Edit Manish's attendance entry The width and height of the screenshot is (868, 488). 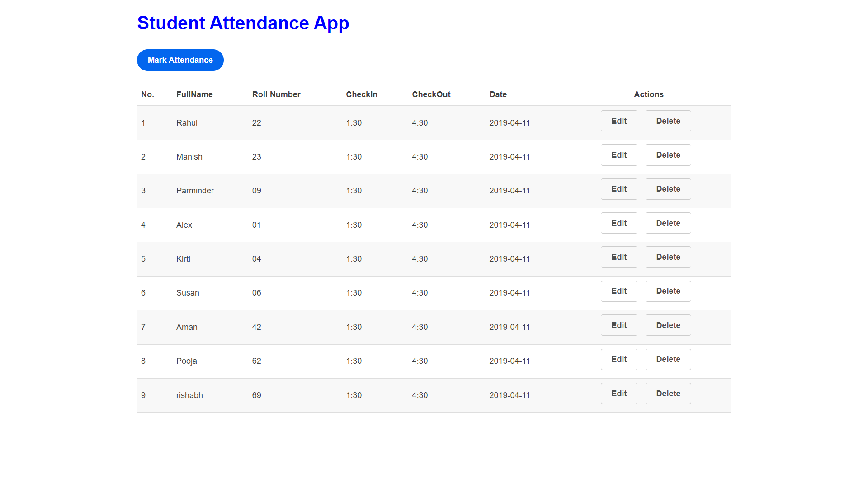[618, 155]
